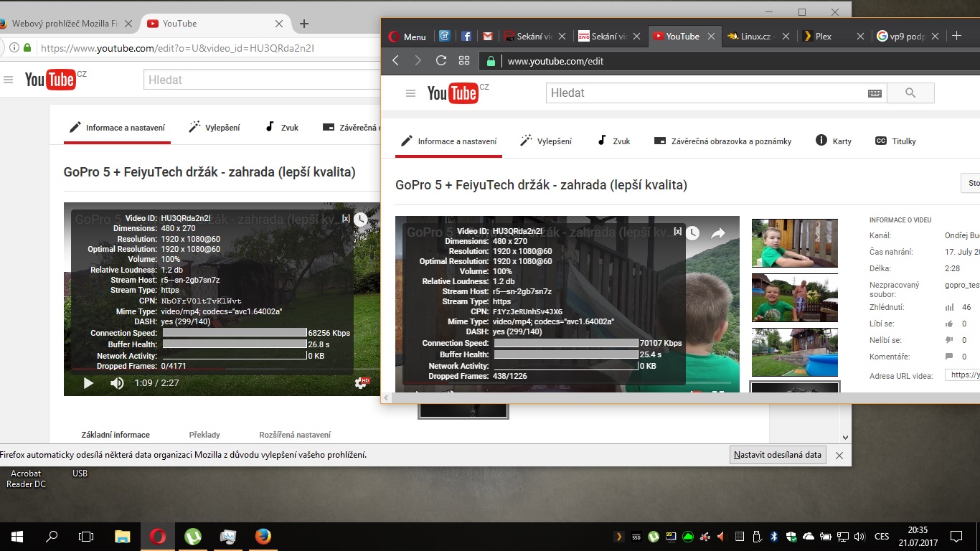The height and width of the screenshot is (551, 980).
Task: Open the Titulky tab in Opera
Action: (x=895, y=141)
